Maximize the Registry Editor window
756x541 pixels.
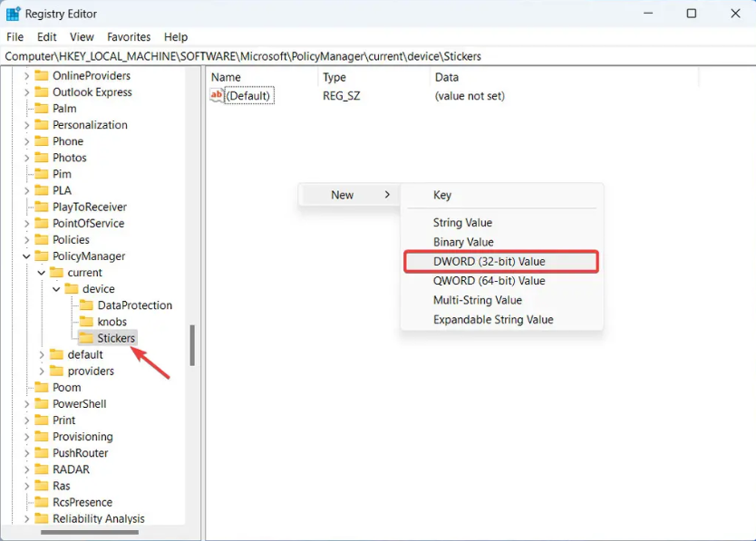tap(692, 14)
